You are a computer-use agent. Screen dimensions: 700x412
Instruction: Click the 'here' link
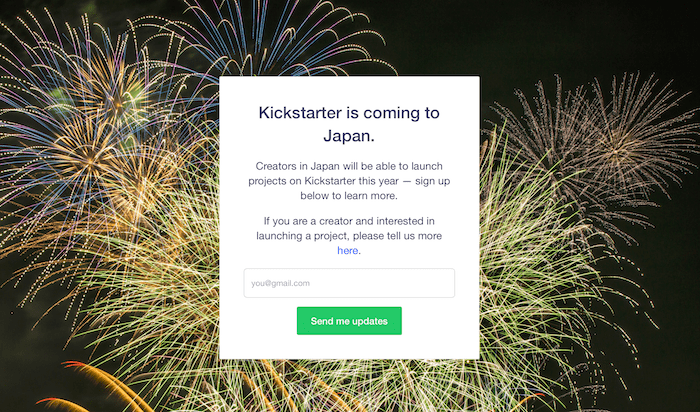pyautogui.click(x=347, y=251)
